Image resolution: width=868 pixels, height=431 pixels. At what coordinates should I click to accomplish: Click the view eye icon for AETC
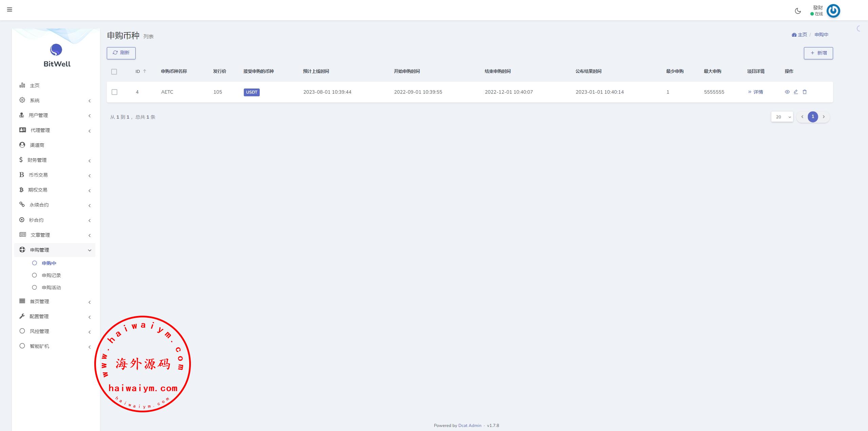pyautogui.click(x=787, y=92)
